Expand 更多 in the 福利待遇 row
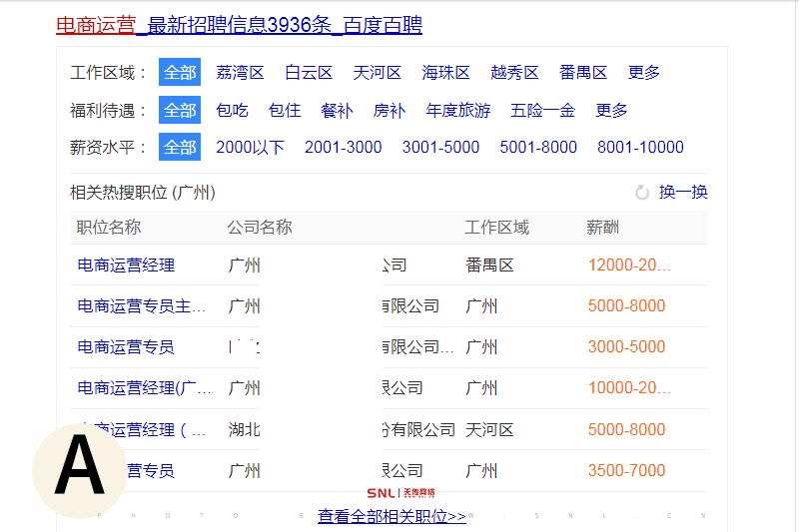This screenshot has height=532, width=799. click(x=611, y=110)
